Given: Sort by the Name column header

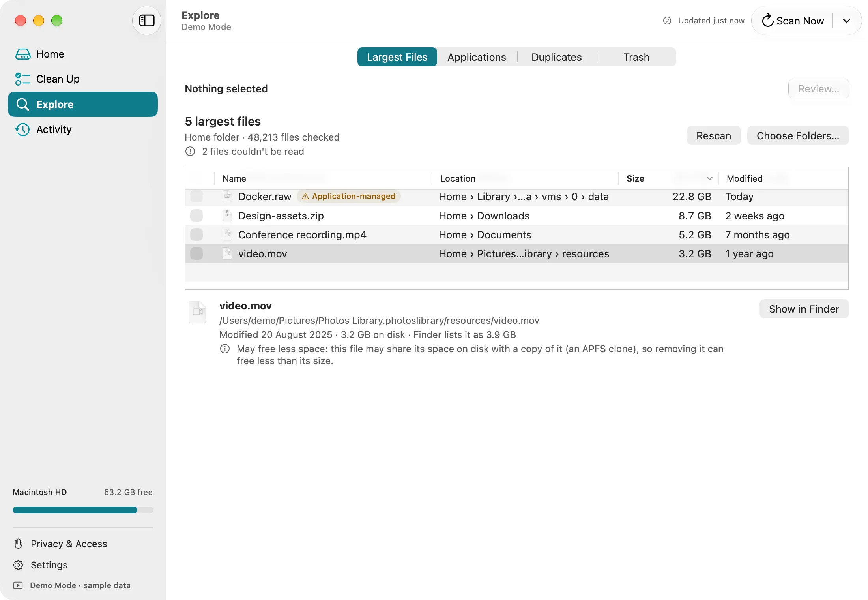Looking at the screenshot, I should click(x=323, y=178).
